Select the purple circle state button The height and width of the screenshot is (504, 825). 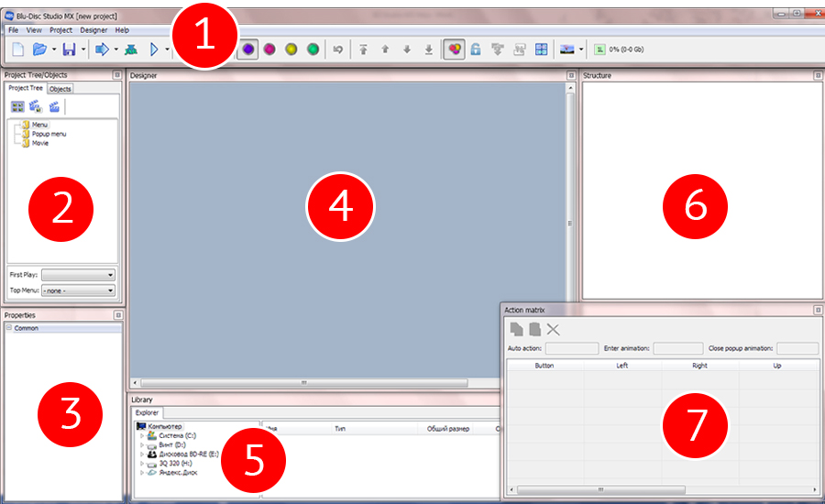247,49
